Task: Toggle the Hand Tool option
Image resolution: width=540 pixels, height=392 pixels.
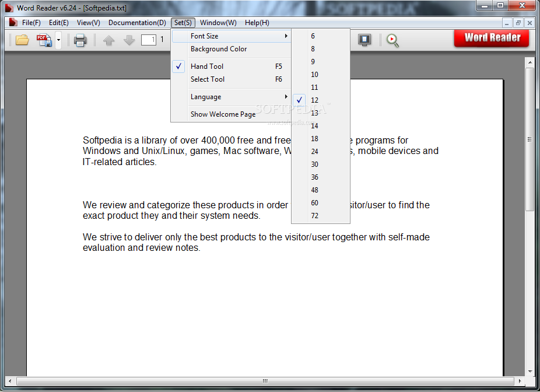Action: click(x=231, y=66)
